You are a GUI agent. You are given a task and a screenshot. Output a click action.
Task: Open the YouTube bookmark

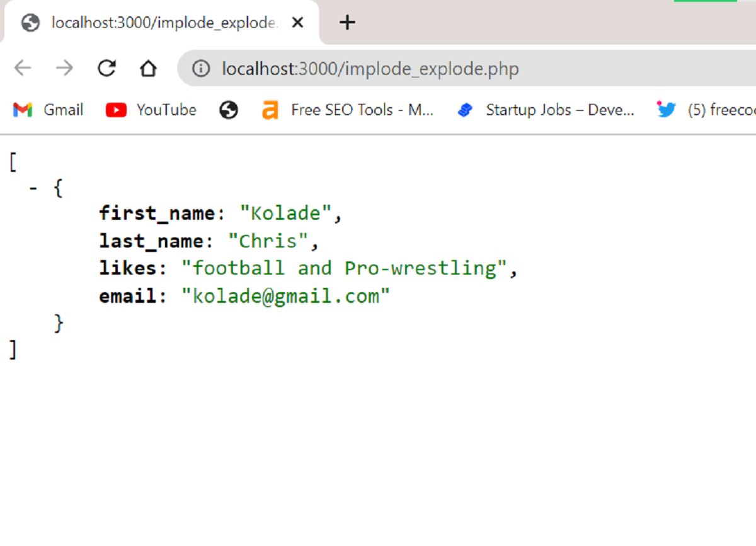151,110
